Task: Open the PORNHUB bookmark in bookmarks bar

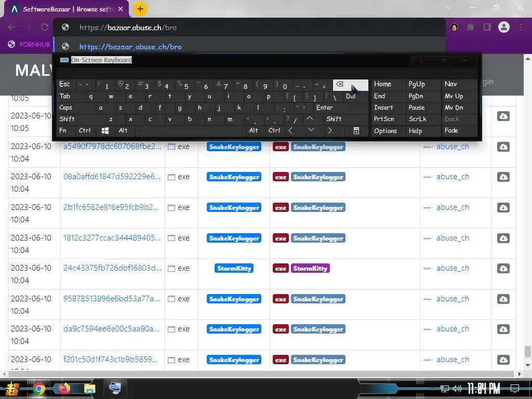Action: (x=29, y=45)
